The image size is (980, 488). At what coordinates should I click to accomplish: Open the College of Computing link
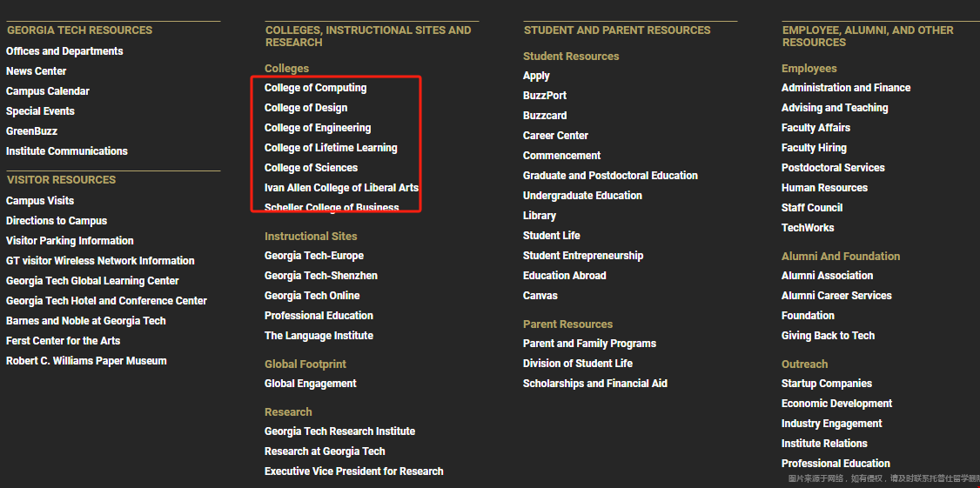pyautogui.click(x=315, y=88)
